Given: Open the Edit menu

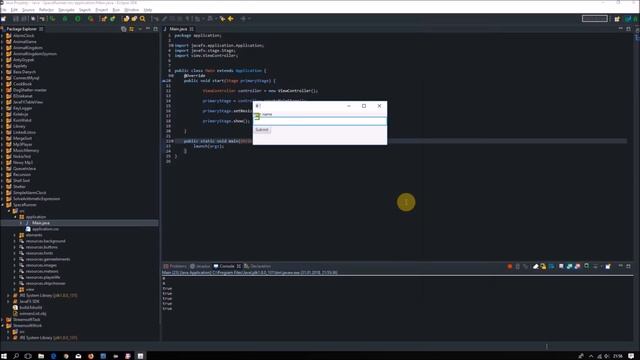Looking at the screenshot, I should click(x=14, y=10).
